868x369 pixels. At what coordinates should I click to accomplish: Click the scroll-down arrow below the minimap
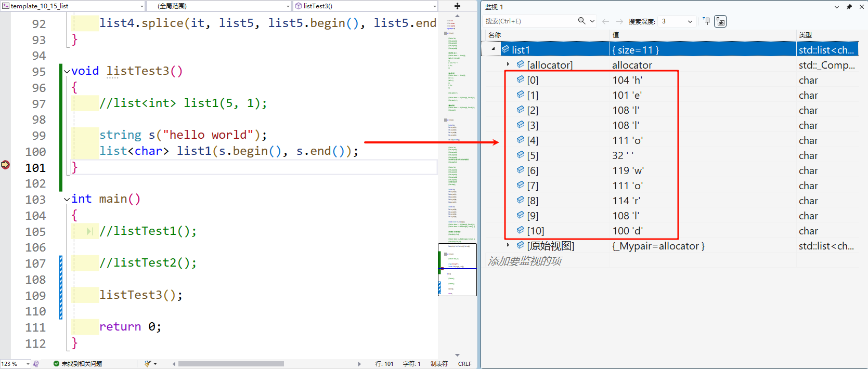pyautogui.click(x=458, y=355)
